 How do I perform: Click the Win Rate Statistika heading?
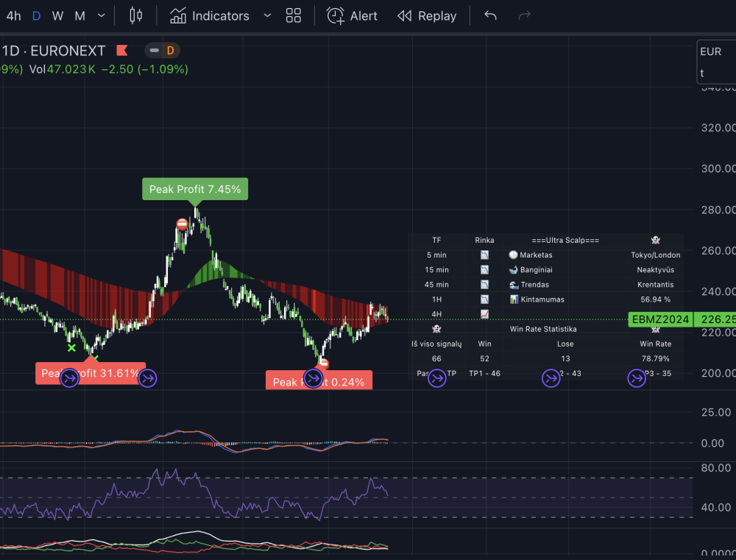click(x=543, y=329)
